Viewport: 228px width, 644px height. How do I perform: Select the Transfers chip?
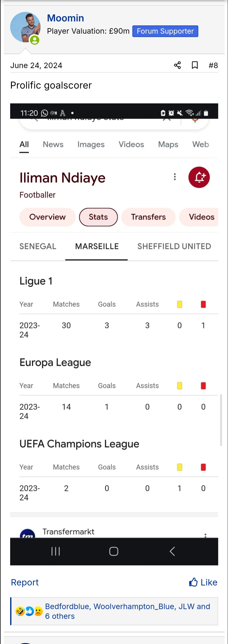tap(148, 217)
